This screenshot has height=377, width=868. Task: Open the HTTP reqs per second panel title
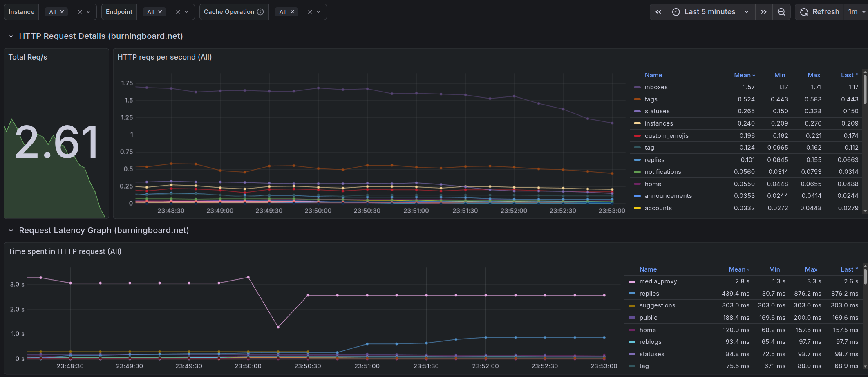click(x=164, y=57)
